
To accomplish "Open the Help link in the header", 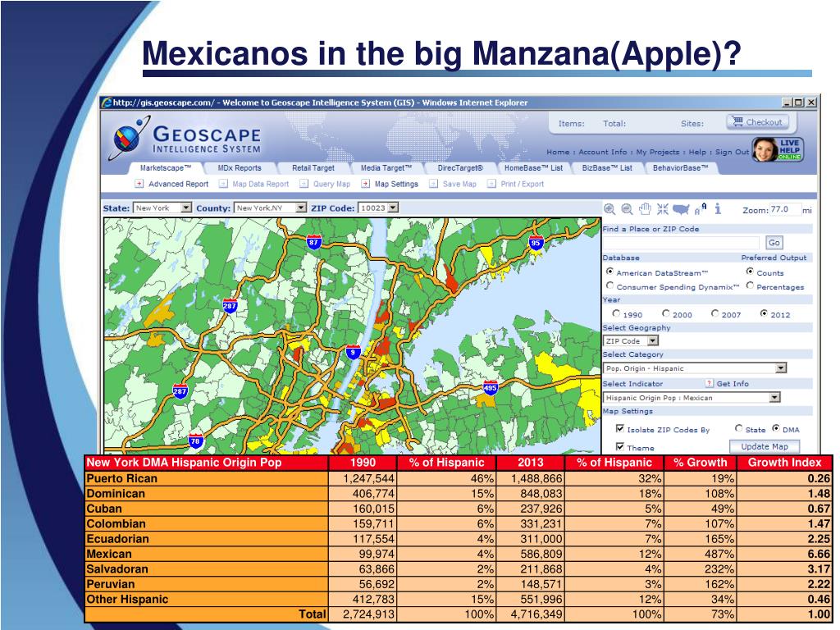I will [x=697, y=152].
